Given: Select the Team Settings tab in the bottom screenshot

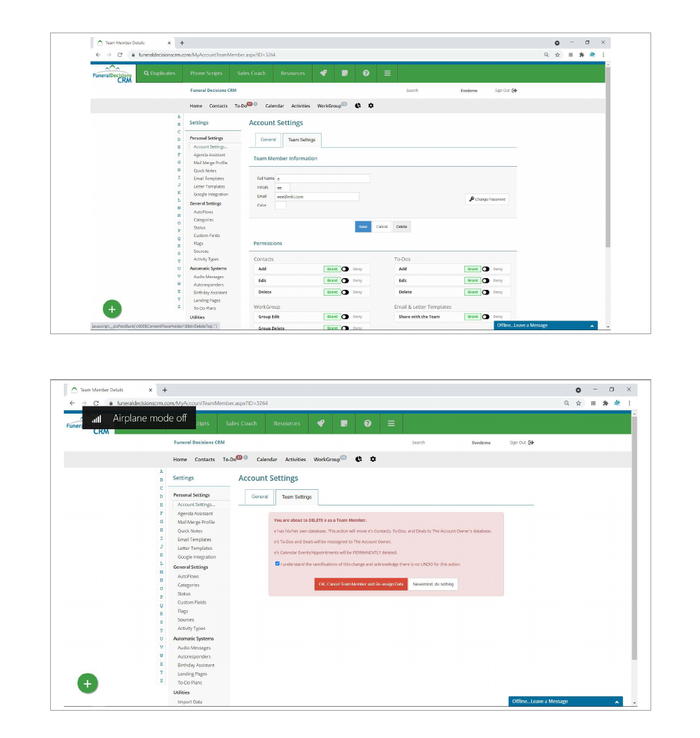Looking at the screenshot, I should [x=297, y=497].
